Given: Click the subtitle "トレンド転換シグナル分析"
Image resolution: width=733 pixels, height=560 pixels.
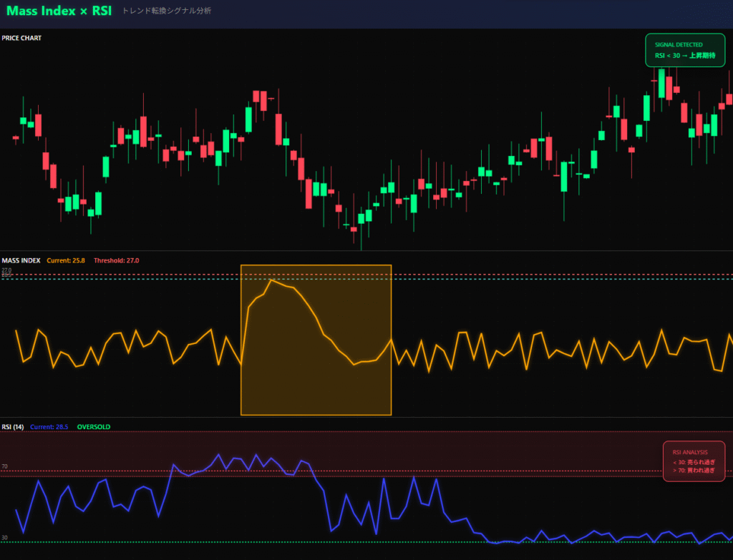Looking at the screenshot, I should 167,11.
